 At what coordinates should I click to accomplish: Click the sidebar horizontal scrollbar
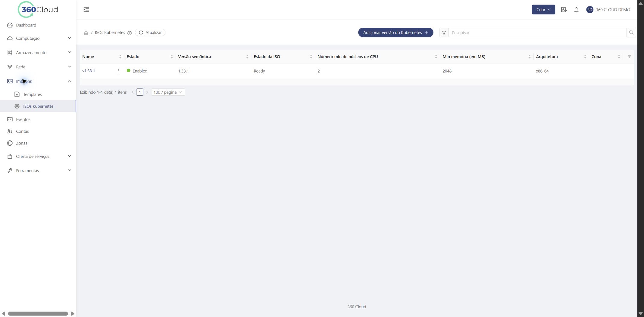pos(38,313)
